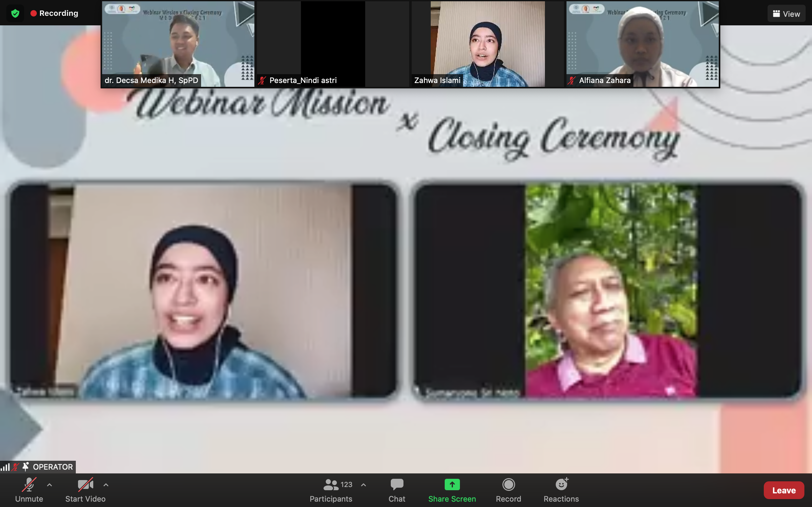The height and width of the screenshot is (507, 812).
Task: Click the green encryption shield icon
Action: point(15,13)
